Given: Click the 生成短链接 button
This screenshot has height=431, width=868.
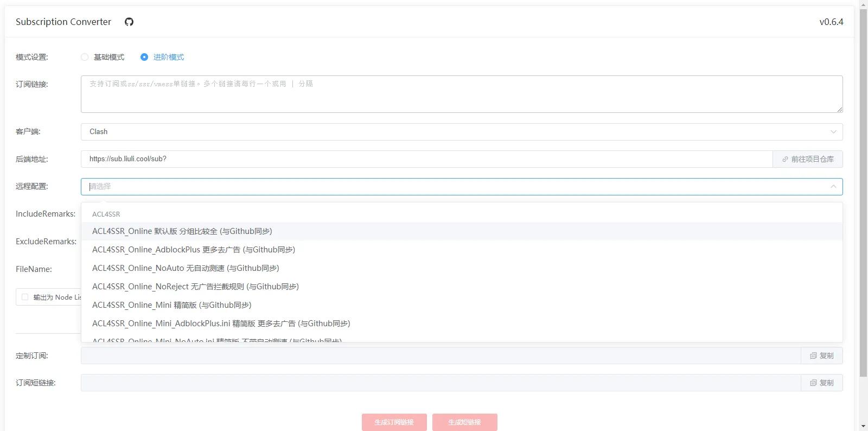Looking at the screenshot, I should [465, 422].
